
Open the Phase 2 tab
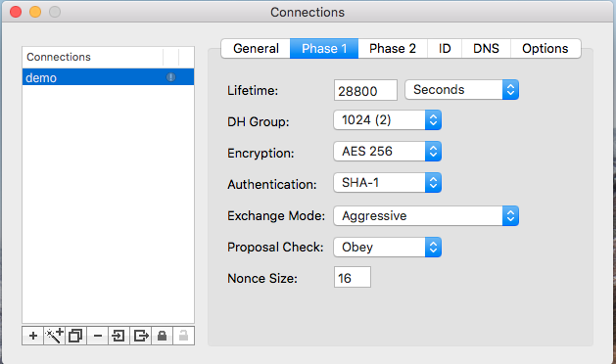click(x=393, y=48)
